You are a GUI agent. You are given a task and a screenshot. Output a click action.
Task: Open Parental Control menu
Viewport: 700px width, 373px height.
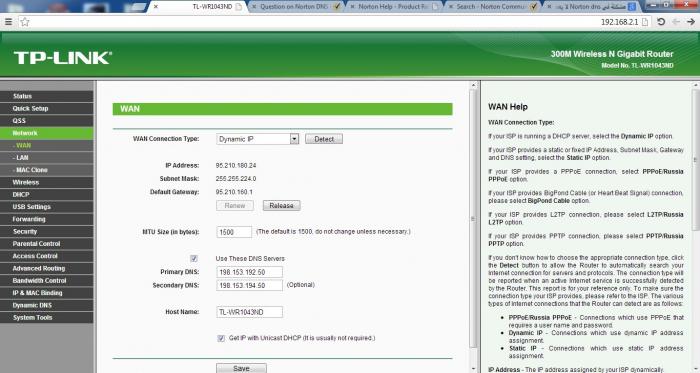pyautogui.click(x=47, y=244)
